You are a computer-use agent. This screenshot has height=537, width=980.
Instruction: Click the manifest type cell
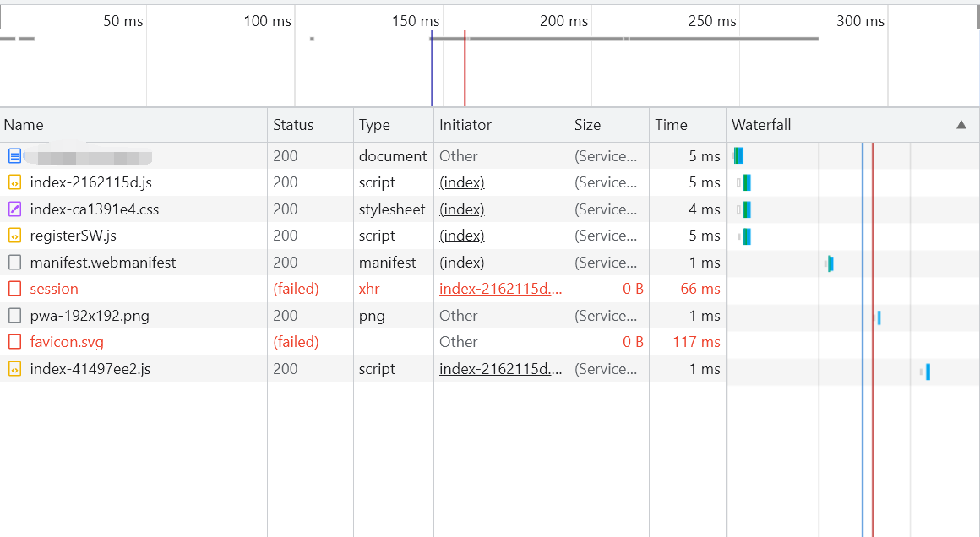point(388,263)
